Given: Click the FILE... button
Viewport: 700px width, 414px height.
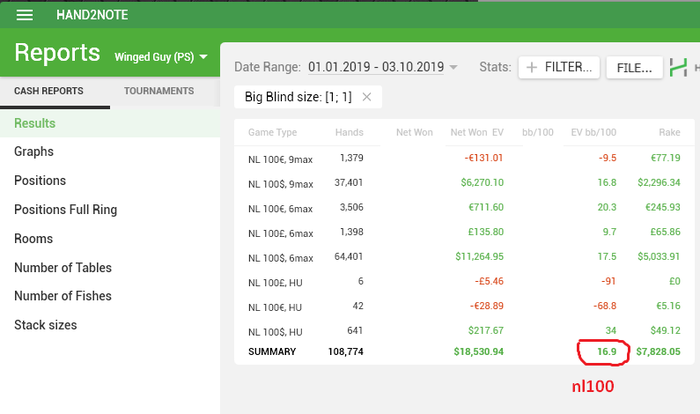Looking at the screenshot, I should click(633, 67).
